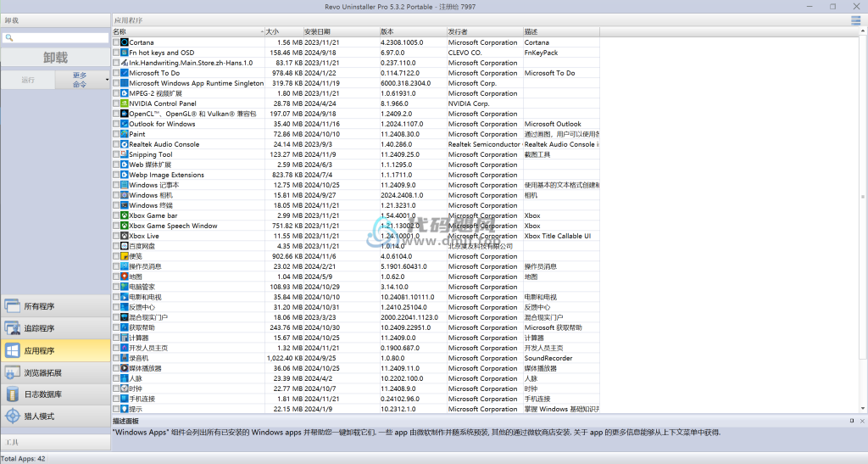This screenshot has height=464, width=868.
Task: Select the 混合现实门户 row
Action: click(x=355, y=317)
